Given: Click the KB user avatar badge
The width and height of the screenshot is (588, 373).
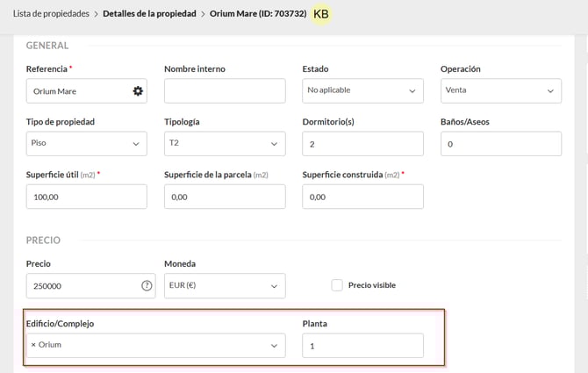Looking at the screenshot, I should (321, 14).
